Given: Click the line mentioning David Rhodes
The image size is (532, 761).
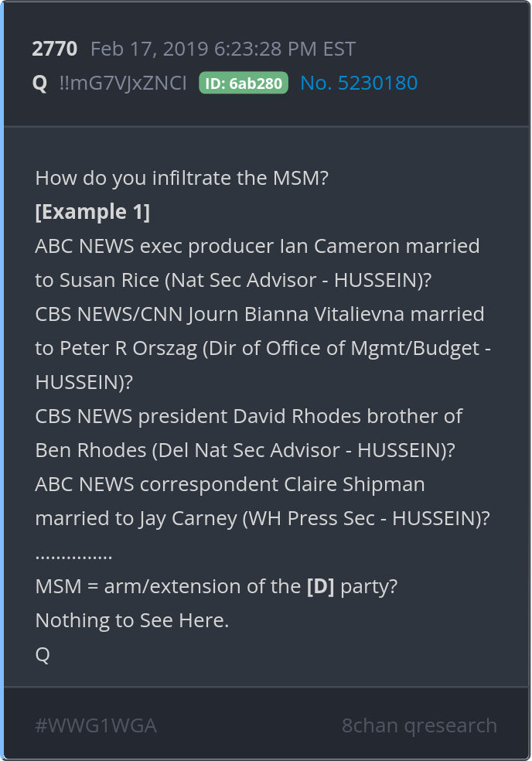Looking at the screenshot, I should (249, 416).
